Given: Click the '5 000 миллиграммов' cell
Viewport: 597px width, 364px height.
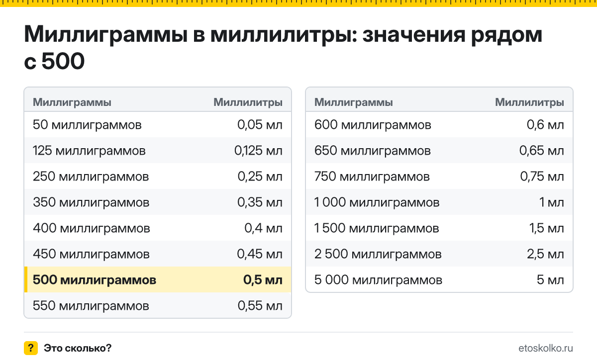Looking at the screenshot, I should point(379,280).
